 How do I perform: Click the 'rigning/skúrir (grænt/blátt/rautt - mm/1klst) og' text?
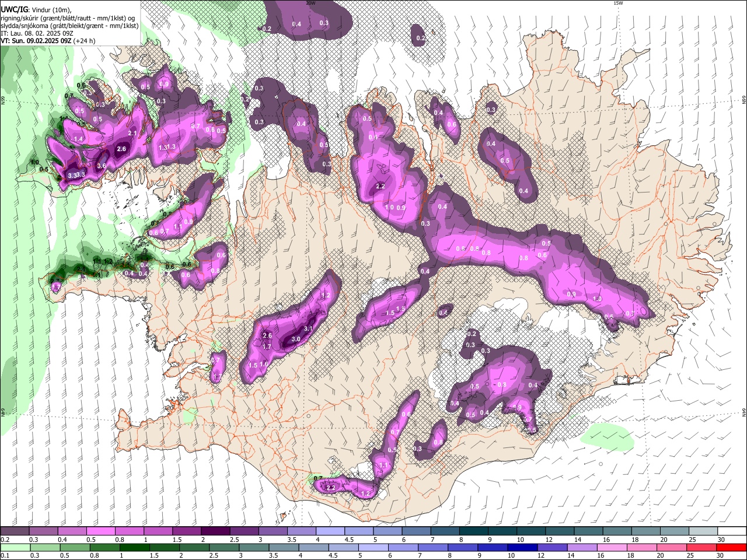point(68,18)
